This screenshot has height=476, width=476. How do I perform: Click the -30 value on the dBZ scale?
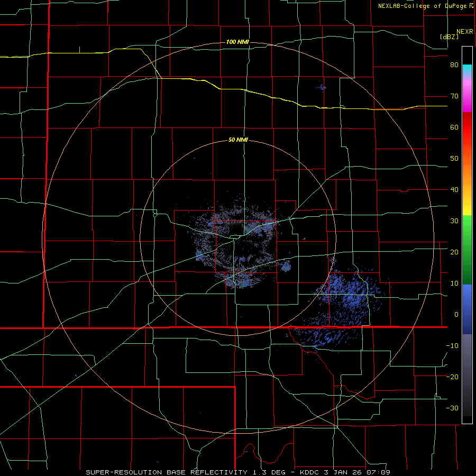452,408
